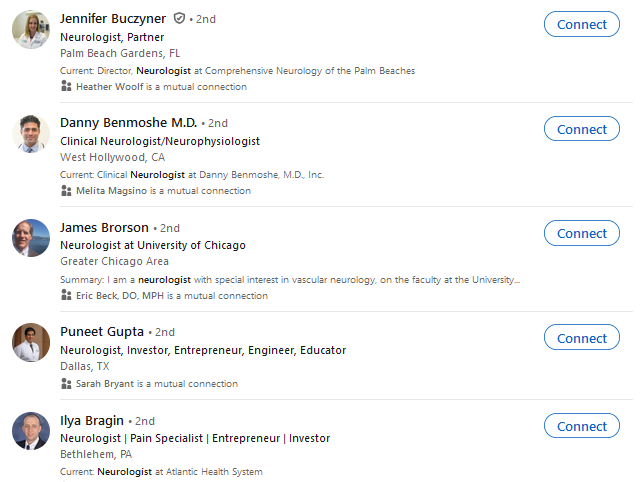Screen dimensions: 642x482
Task: Open Jennifer Buczyner's name link
Action: click(x=113, y=18)
